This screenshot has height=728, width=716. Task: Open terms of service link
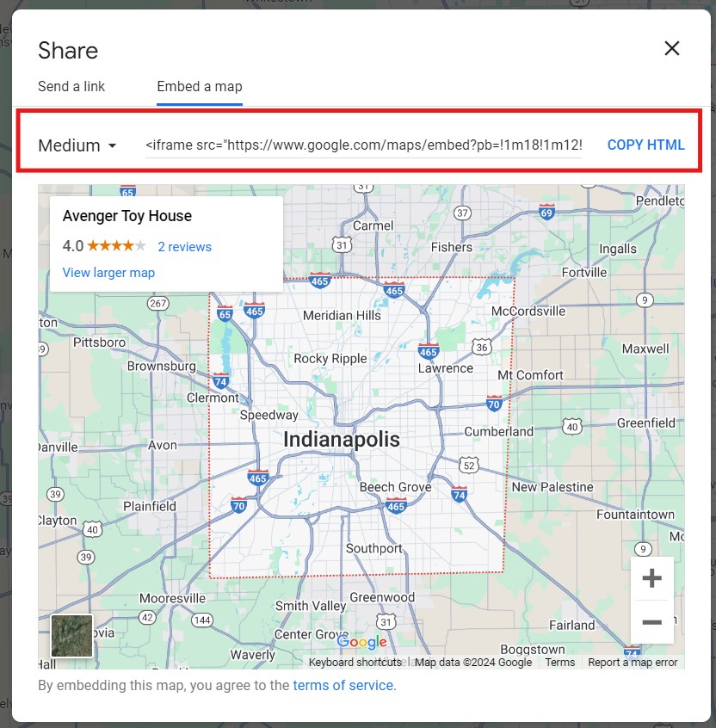(343, 685)
